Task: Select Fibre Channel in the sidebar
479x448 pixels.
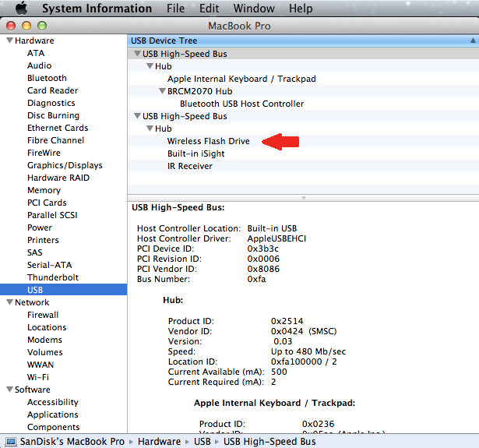Action: click(x=55, y=140)
